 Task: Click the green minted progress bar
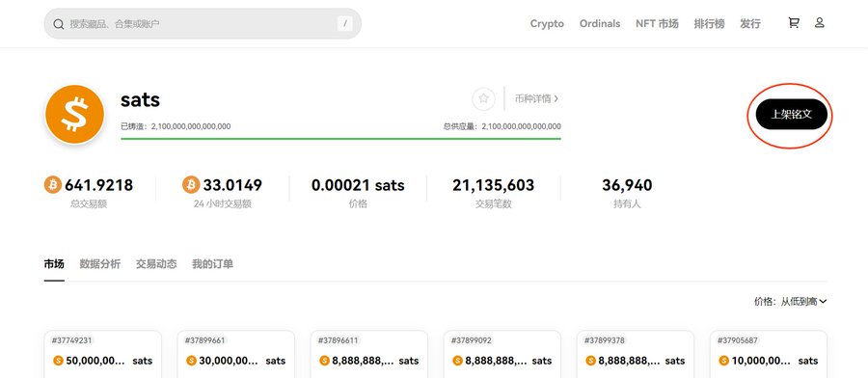(x=341, y=138)
